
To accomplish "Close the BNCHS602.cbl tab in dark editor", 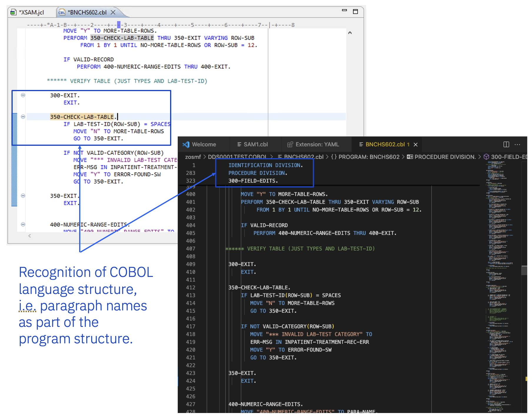I will coord(415,145).
